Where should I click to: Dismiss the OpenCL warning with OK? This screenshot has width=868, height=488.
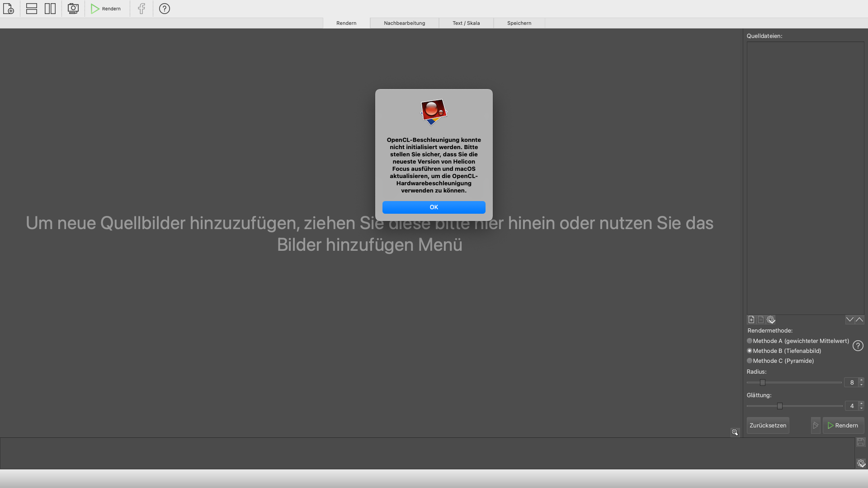click(x=434, y=207)
